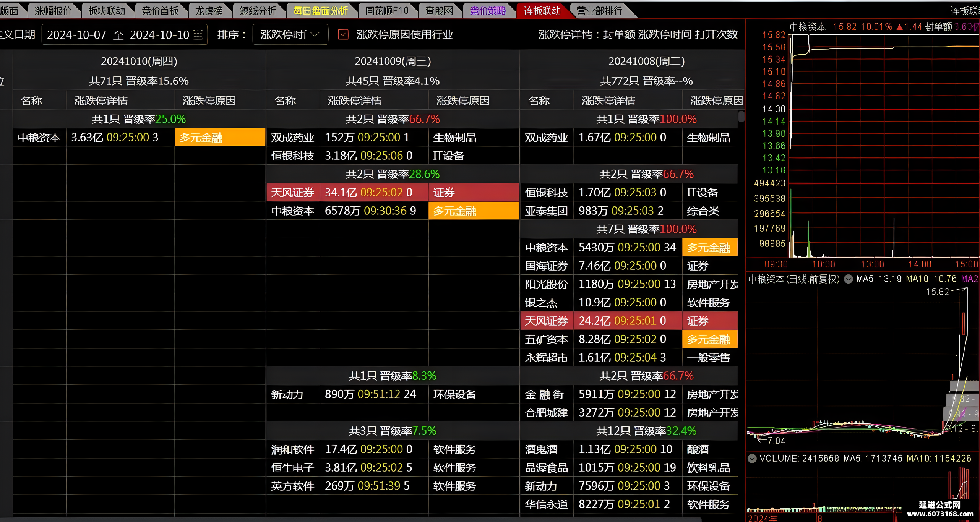Toggle 涨跌停原因使用行业 checkbox
The width and height of the screenshot is (980, 522).
click(343, 34)
